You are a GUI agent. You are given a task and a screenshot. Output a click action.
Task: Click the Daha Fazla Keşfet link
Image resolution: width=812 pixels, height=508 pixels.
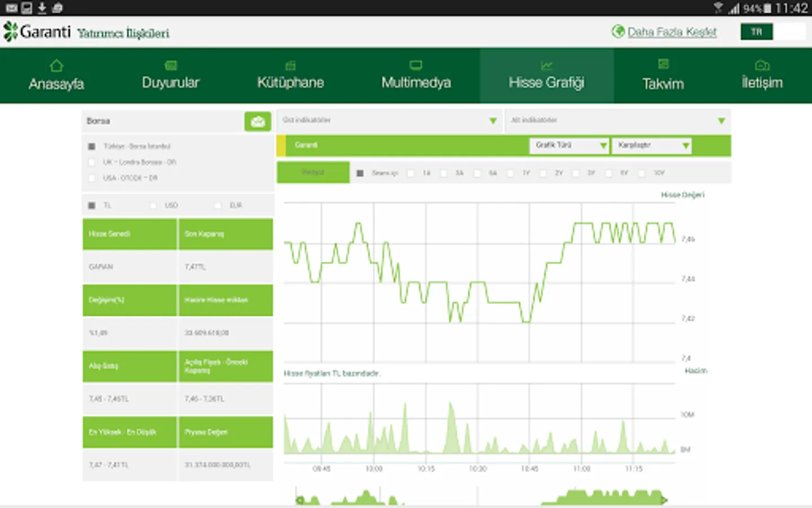point(672,32)
